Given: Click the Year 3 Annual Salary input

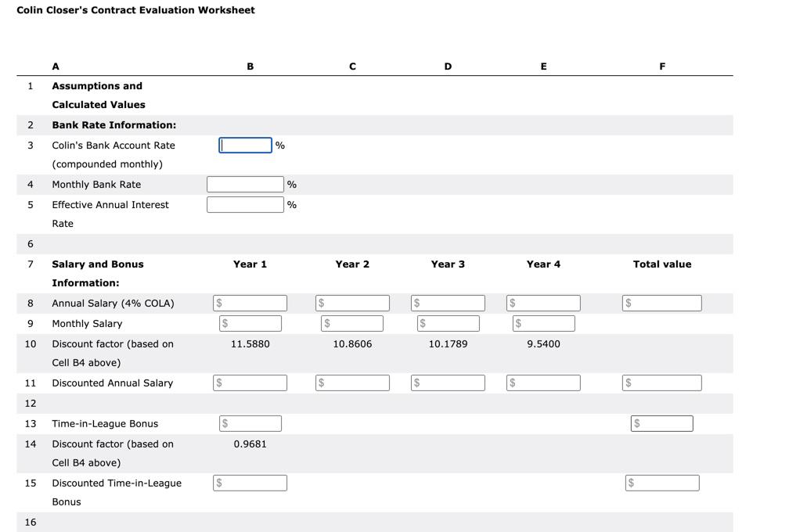Looking at the screenshot, I should pyautogui.click(x=448, y=303).
